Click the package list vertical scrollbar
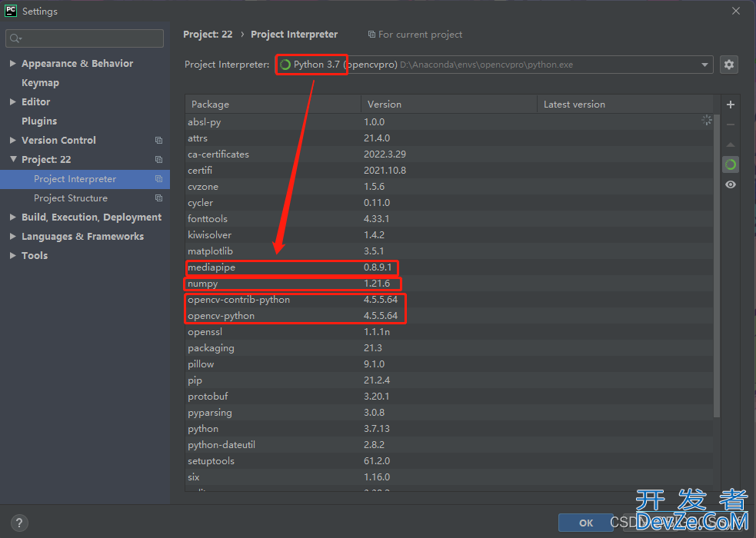756x538 pixels. (717, 266)
